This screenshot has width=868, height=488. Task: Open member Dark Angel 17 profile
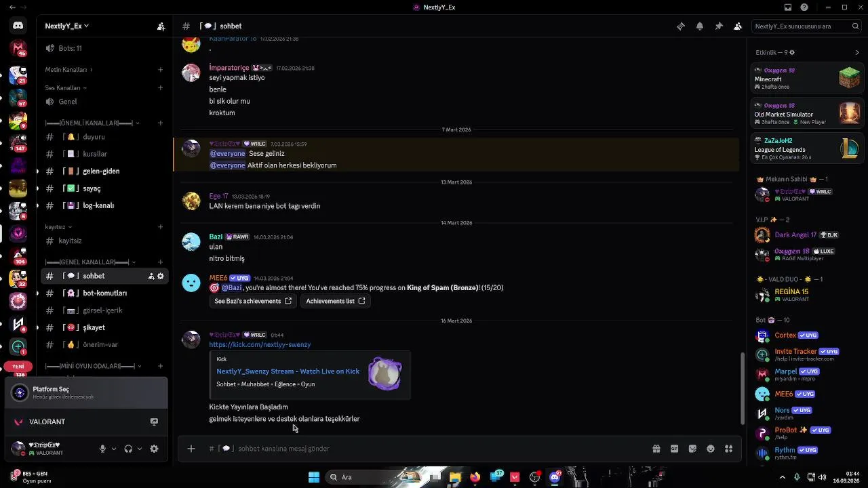[x=806, y=235]
